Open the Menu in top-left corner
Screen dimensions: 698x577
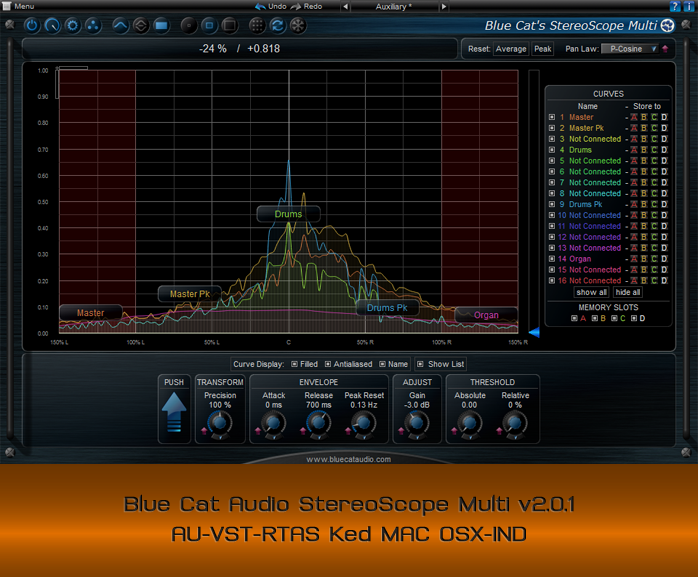(19, 6)
